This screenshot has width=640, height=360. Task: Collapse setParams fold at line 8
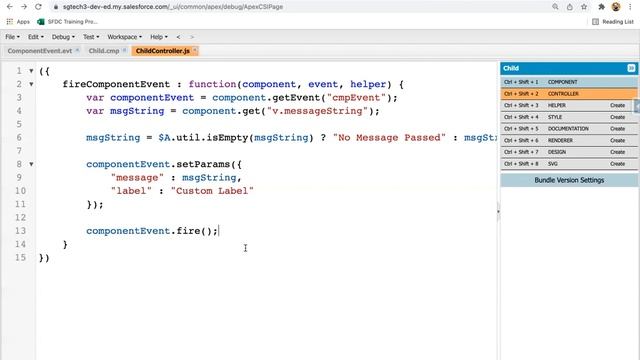[31, 164]
